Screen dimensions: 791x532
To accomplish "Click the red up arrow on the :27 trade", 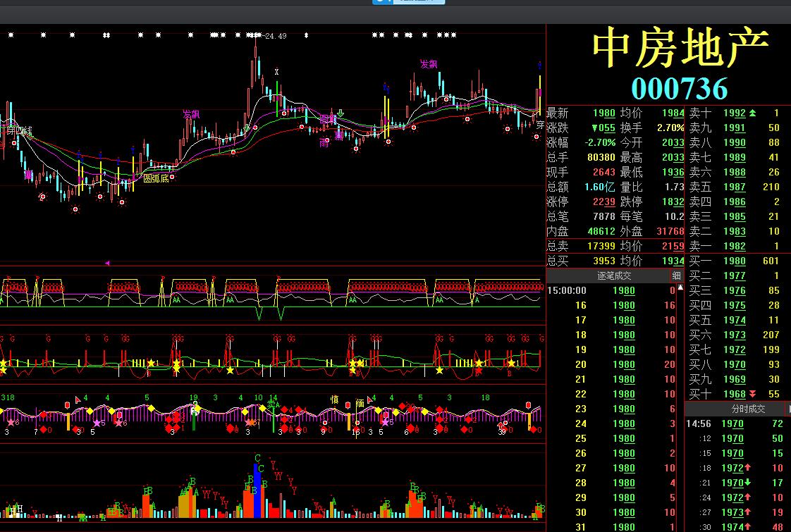I will tap(747, 512).
